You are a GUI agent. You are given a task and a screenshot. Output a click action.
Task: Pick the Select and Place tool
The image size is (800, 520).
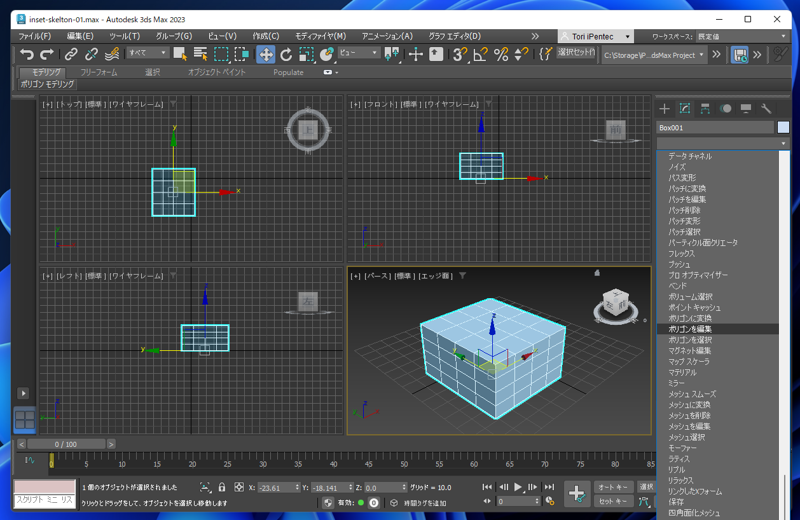(x=327, y=54)
